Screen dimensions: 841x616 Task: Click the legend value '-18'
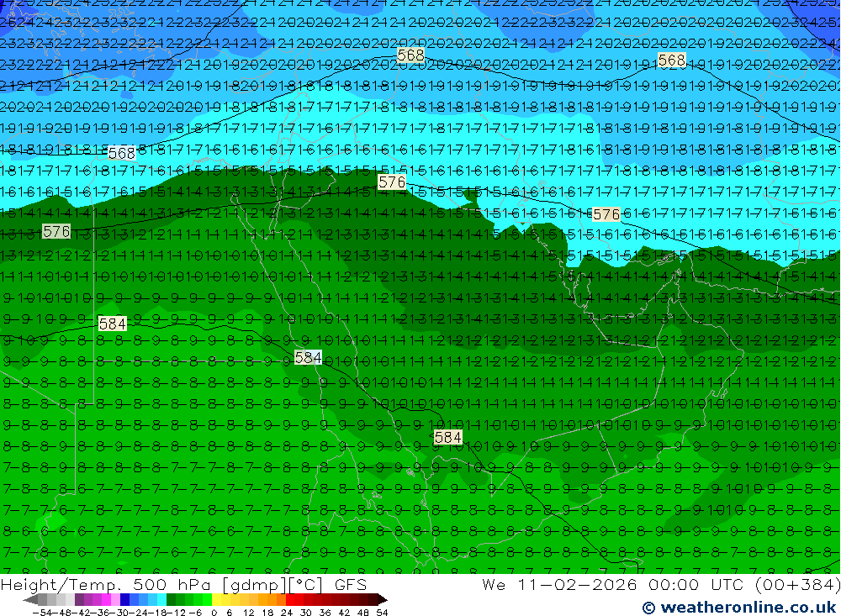(156, 613)
